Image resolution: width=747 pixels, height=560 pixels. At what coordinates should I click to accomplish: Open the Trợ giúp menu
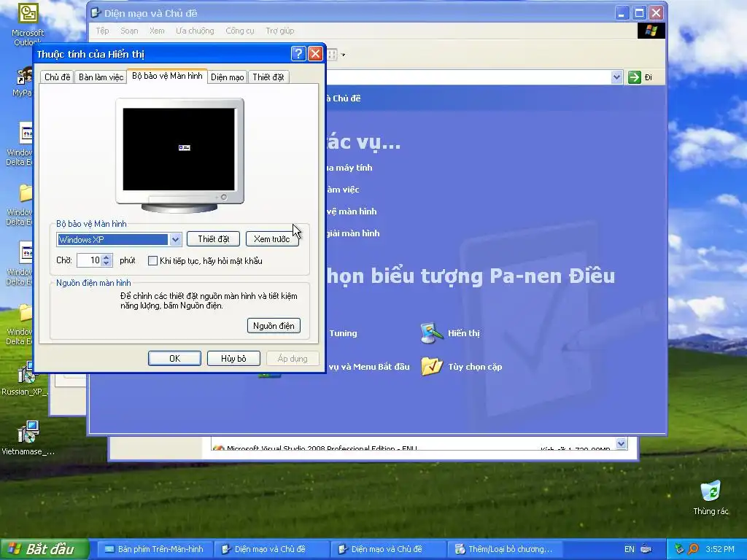click(279, 31)
